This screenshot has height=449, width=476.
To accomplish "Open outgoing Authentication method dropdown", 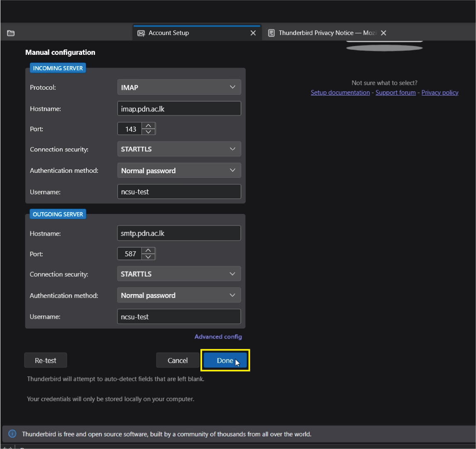I will [x=179, y=296].
